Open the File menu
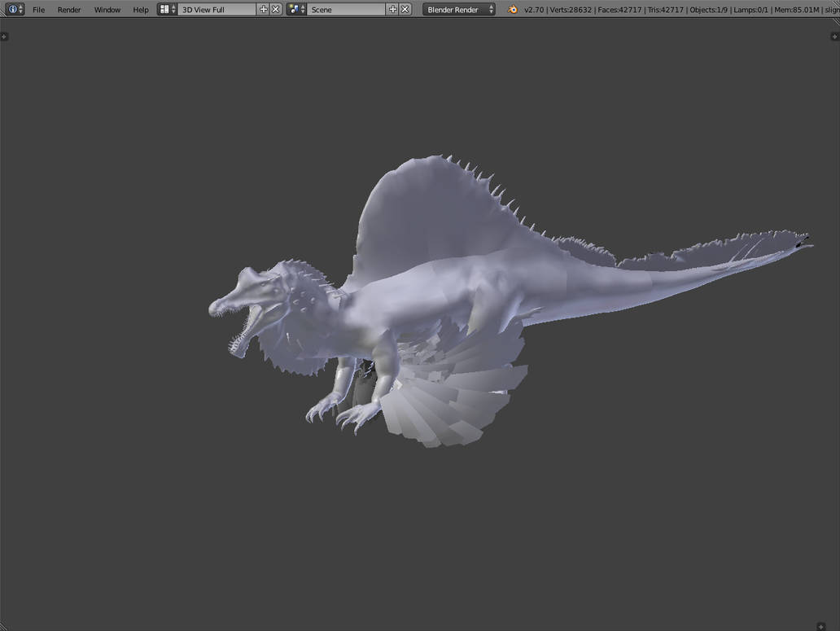The width and height of the screenshot is (840, 631). tap(38, 10)
